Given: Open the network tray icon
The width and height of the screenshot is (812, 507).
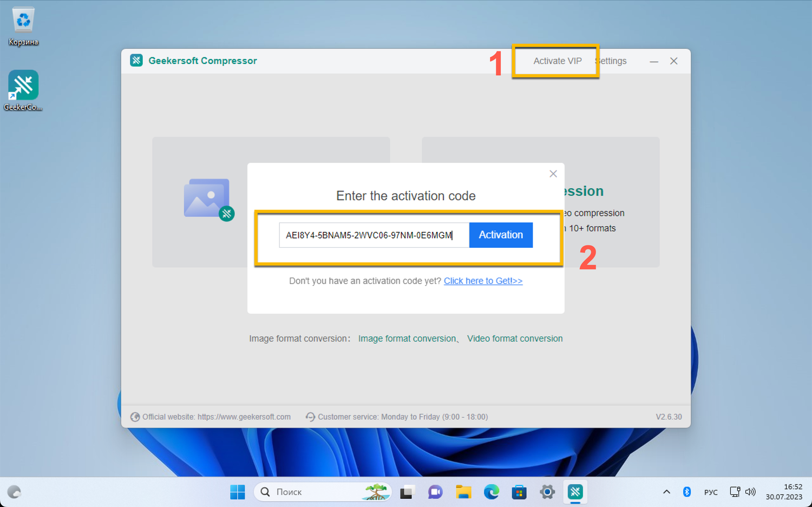Looking at the screenshot, I should coord(735,492).
